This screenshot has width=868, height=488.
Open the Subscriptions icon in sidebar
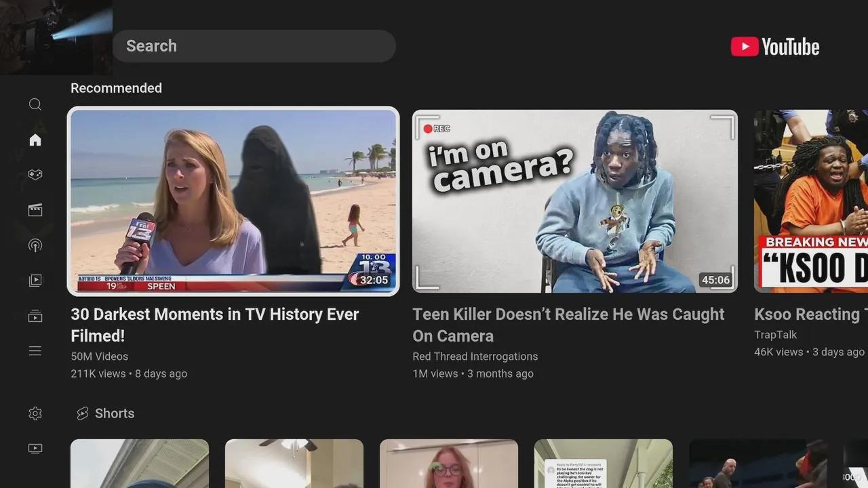coord(35,316)
